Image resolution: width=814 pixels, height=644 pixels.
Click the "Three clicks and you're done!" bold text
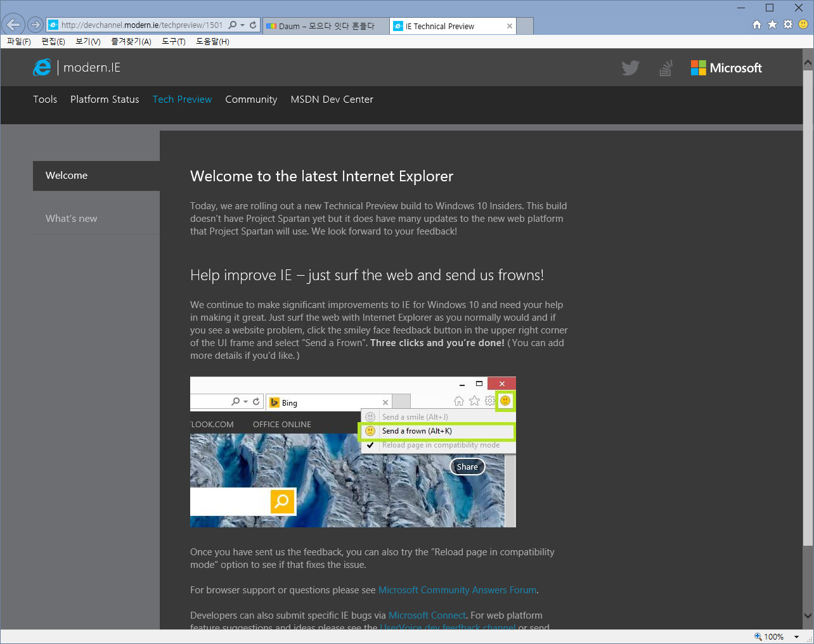pos(437,343)
